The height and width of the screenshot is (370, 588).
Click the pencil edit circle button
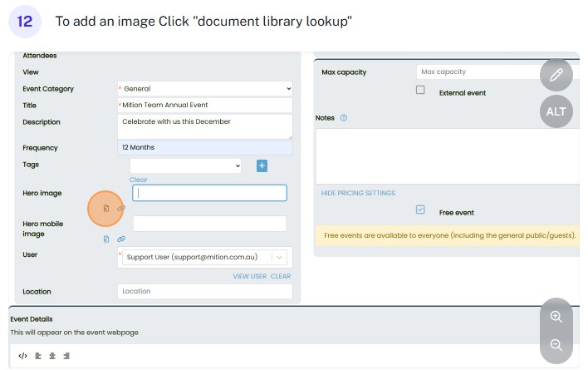(556, 75)
